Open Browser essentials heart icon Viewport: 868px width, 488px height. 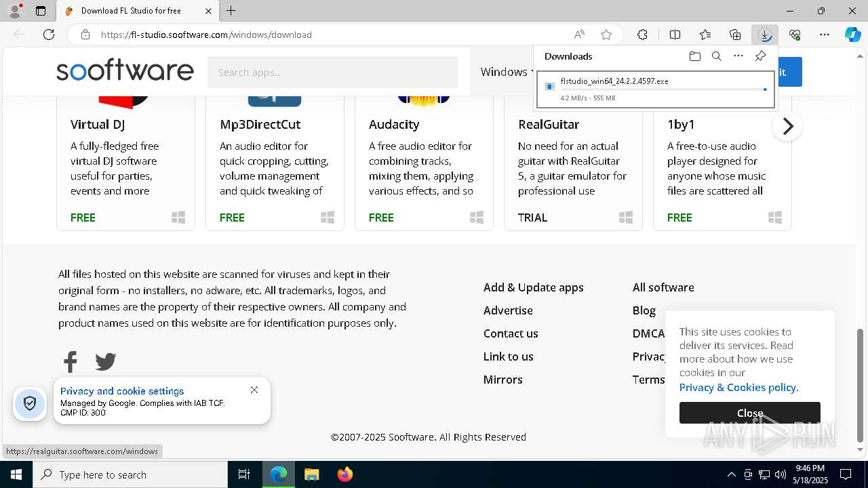pos(795,35)
